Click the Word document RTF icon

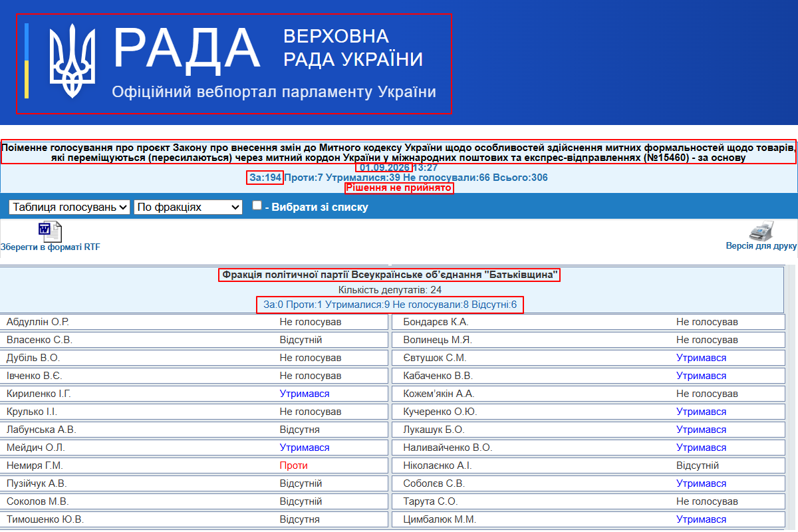point(50,231)
